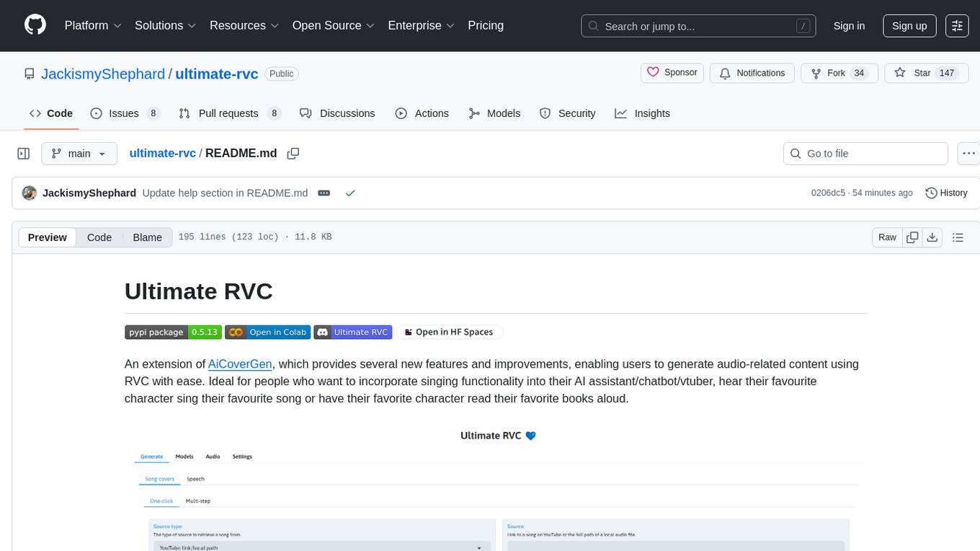Open the Ultimate RVC app screenshot
980x551 pixels.
tap(496, 489)
